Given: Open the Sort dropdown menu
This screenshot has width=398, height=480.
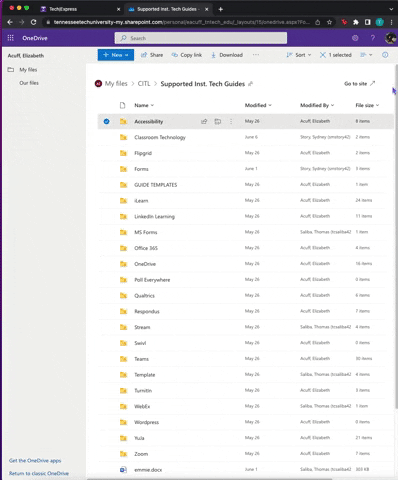Looking at the screenshot, I should click(299, 55).
